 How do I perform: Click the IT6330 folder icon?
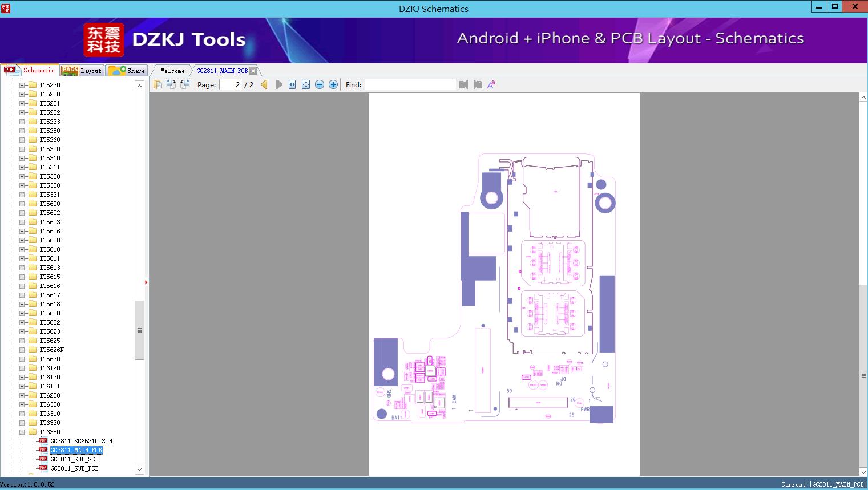tap(33, 423)
